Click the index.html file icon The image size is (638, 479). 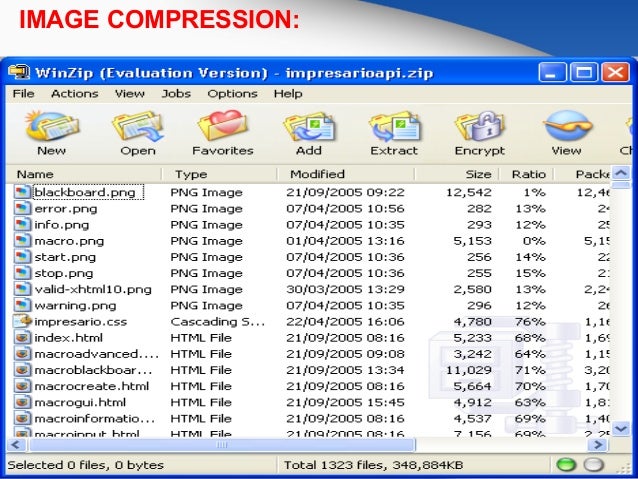22,337
